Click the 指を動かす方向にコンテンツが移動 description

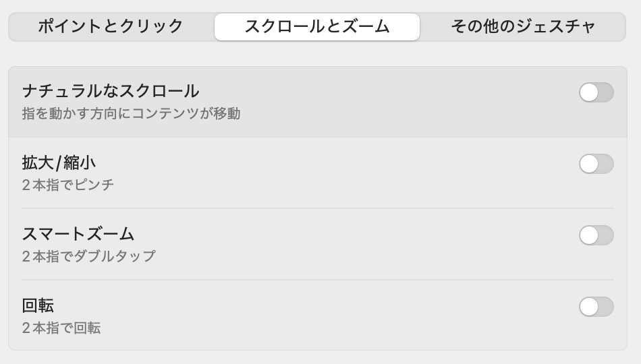tap(131, 113)
